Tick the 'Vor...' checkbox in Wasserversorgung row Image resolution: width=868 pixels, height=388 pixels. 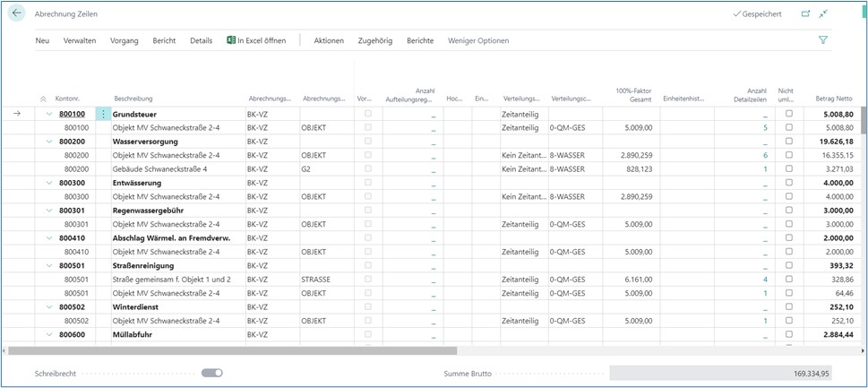(x=367, y=142)
